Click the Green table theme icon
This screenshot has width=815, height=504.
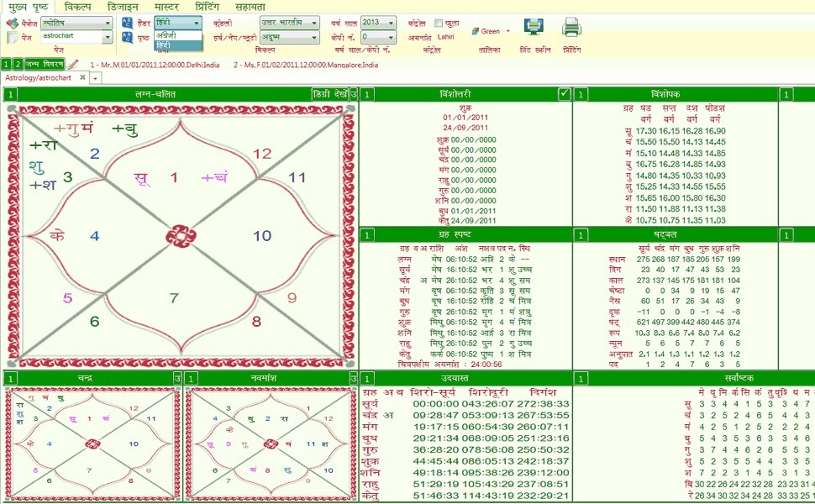(x=475, y=31)
